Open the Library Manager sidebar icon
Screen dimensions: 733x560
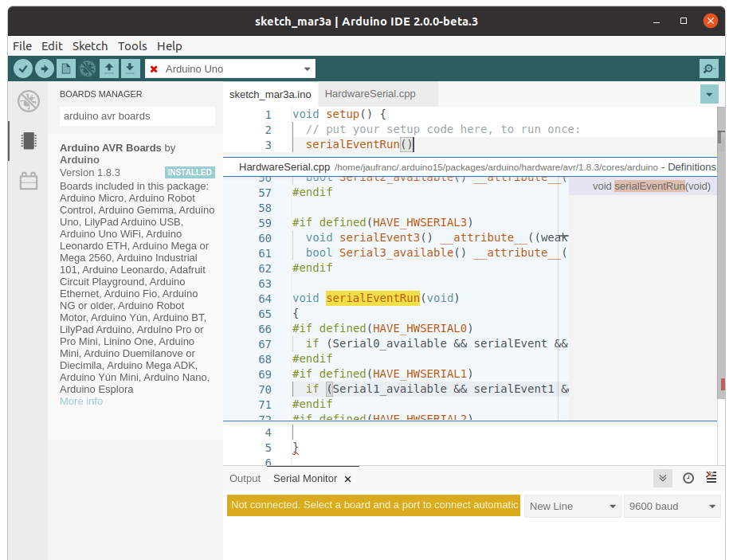pos(29,181)
